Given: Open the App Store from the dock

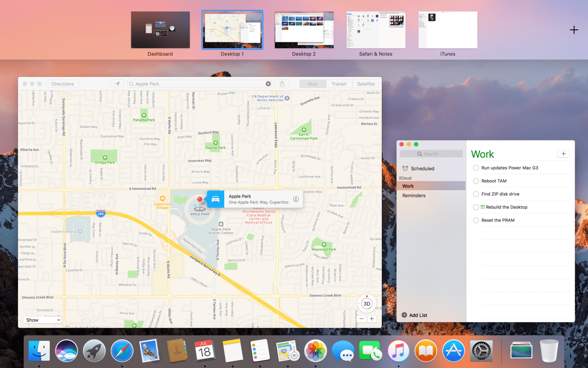Looking at the screenshot, I should [x=453, y=351].
